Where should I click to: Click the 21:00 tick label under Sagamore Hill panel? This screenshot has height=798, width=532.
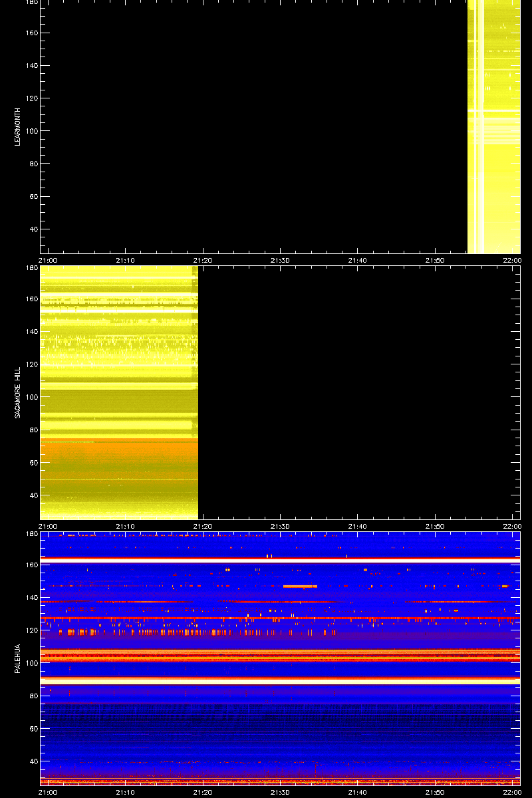[49, 526]
